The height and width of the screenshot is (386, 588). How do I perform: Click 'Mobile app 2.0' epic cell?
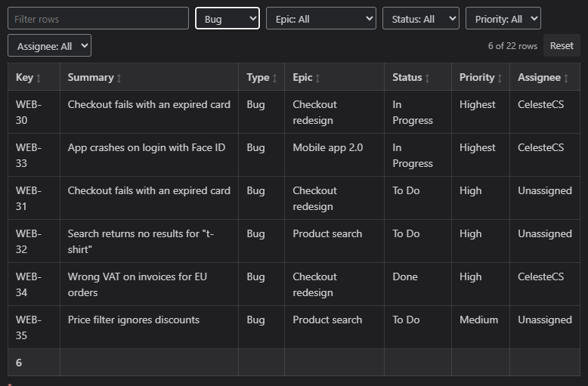coord(335,155)
